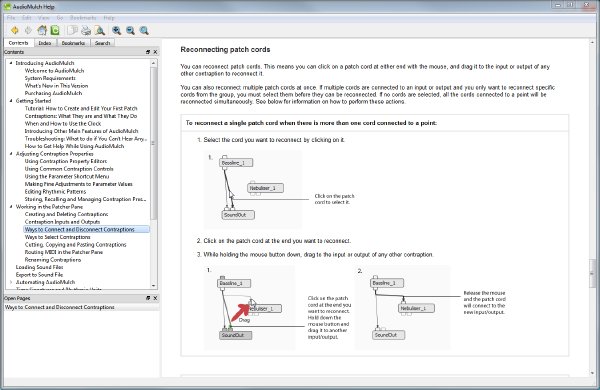Expand the Automating AudioMulch section arrow
This screenshot has height=390, width=600.
pyautogui.click(x=11, y=282)
